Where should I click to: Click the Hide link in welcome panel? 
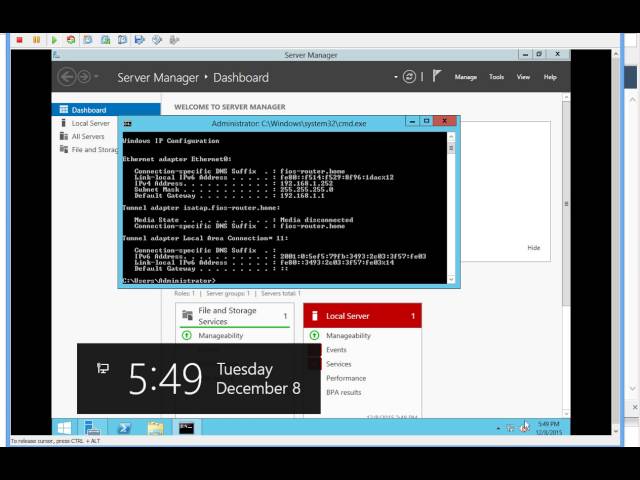(x=533, y=248)
